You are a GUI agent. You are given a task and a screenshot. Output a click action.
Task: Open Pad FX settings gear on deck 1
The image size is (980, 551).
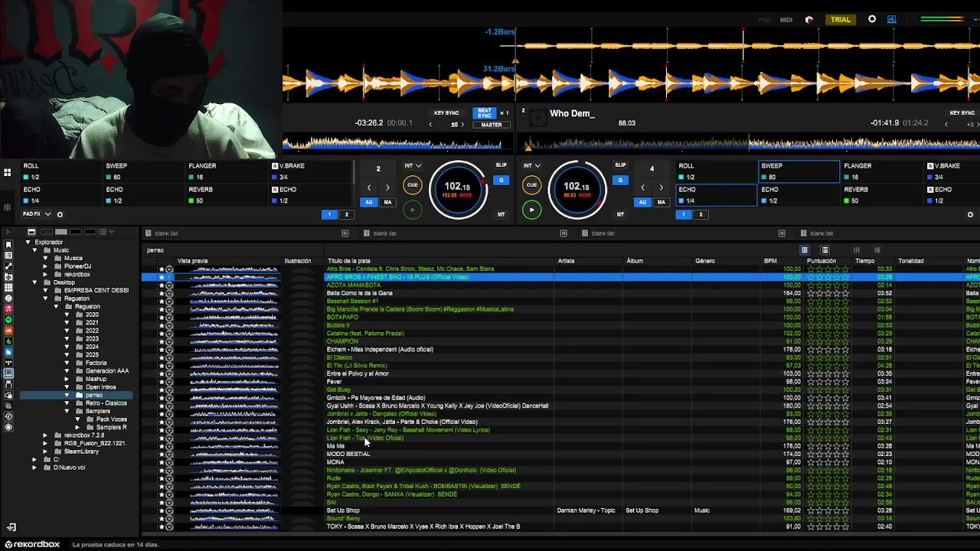(x=60, y=214)
